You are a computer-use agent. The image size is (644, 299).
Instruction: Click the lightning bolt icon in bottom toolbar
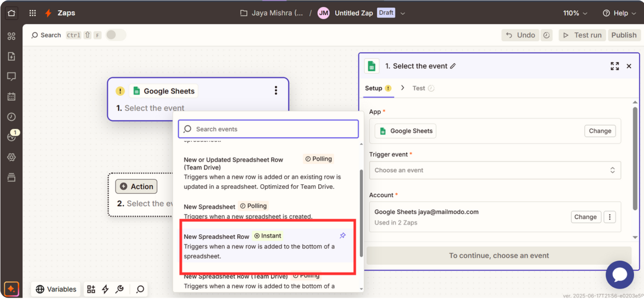pos(105,289)
